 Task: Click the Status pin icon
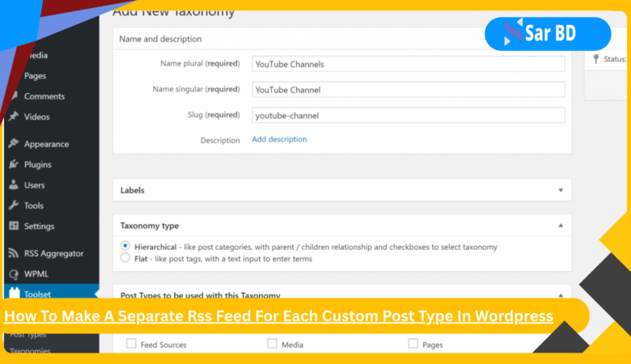click(596, 59)
